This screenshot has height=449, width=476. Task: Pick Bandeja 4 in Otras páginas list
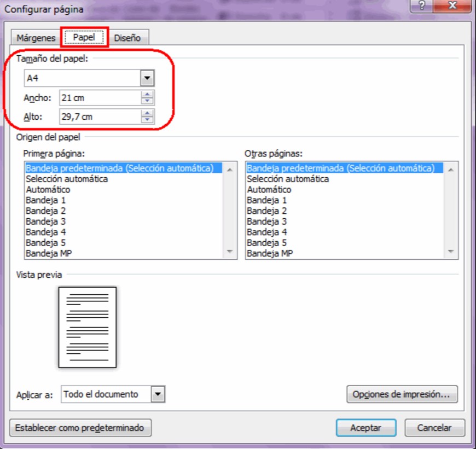click(x=345, y=232)
